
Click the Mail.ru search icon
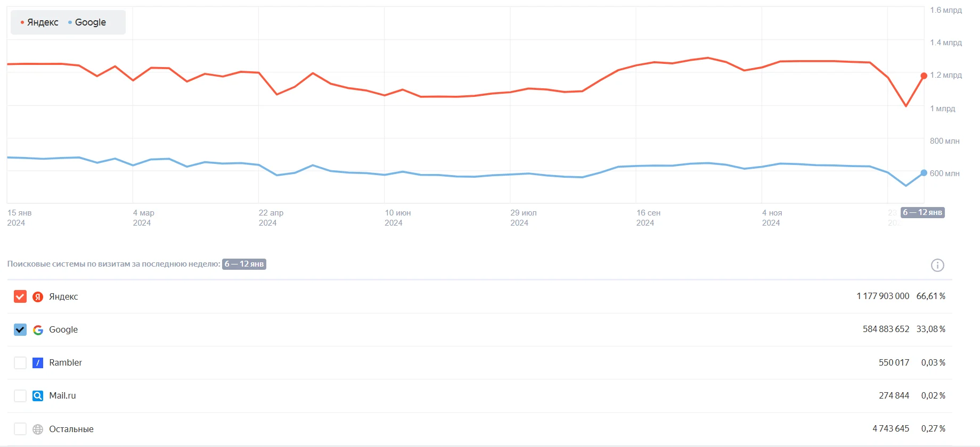pos(38,396)
